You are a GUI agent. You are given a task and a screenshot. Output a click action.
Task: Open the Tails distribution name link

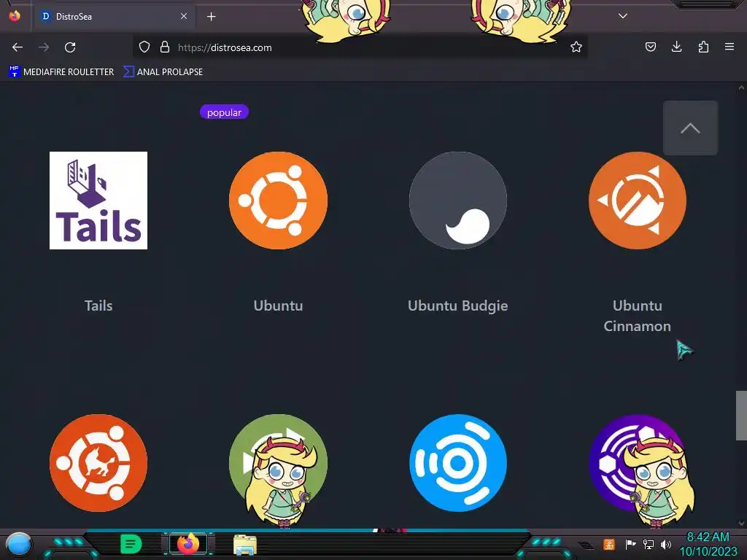pos(98,306)
